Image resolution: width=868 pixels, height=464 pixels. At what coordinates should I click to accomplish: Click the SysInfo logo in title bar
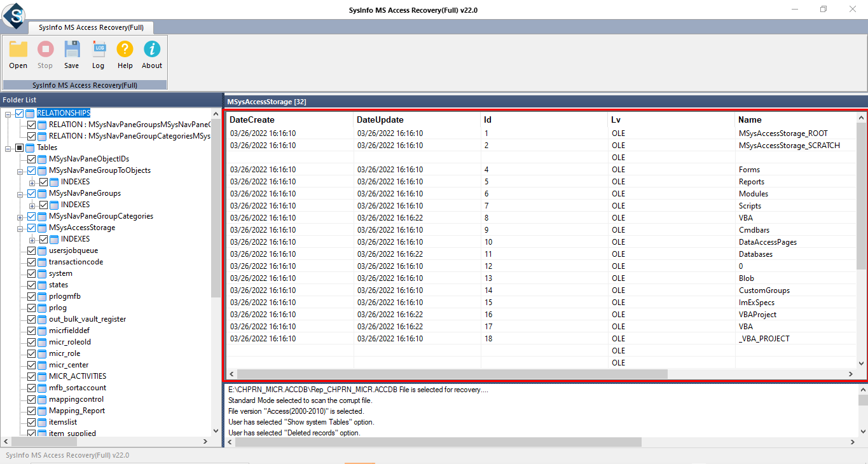tap(13, 14)
